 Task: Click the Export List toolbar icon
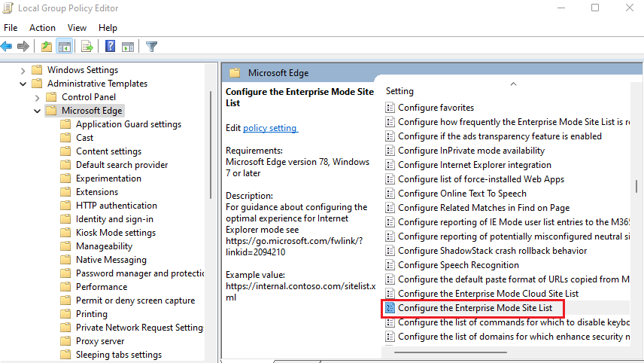click(87, 47)
